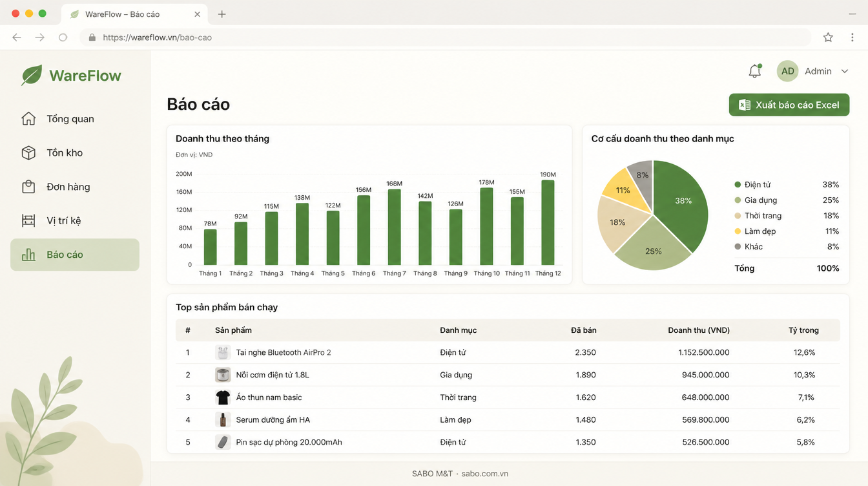868x486 pixels.
Task: Open the browser three-dot menu
Action: [852, 37]
